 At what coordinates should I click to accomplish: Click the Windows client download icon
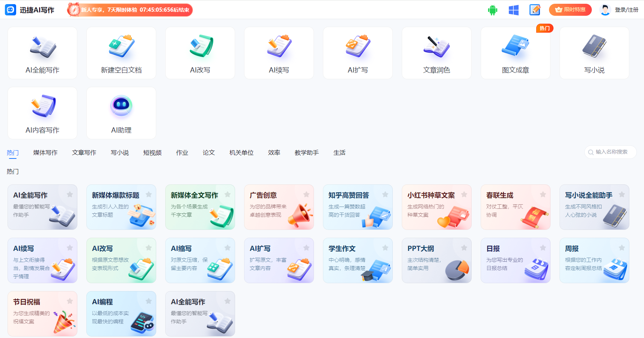click(513, 10)
